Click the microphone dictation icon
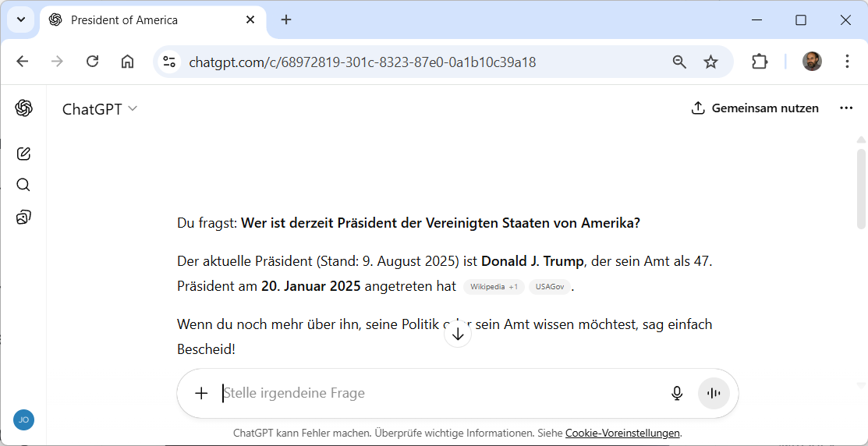 677,393
